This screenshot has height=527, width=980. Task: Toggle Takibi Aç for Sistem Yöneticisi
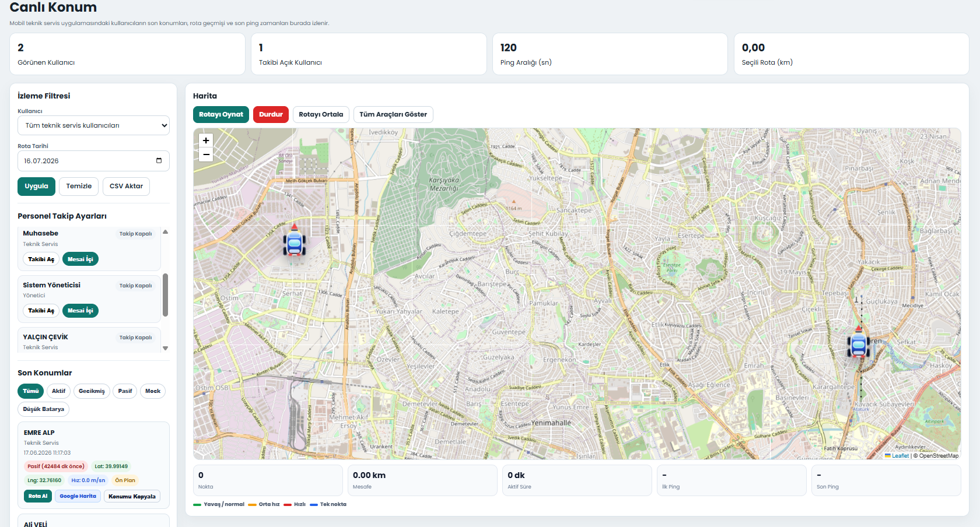tap(41, 311)
